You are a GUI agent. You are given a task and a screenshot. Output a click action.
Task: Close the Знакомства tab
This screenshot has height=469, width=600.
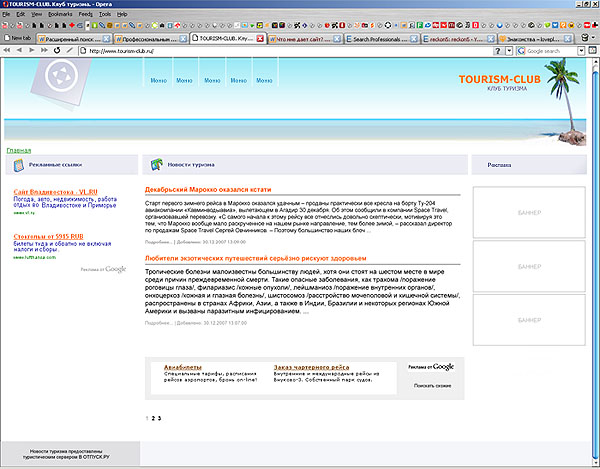[568, 39]
